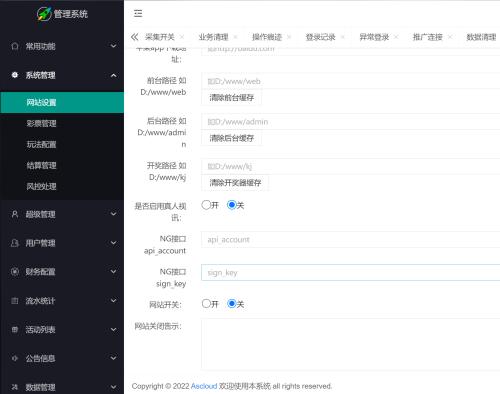The height and width of the screenshot is (394, 500).
Task: Expand the 数据管理 menu chevron
Action: (x=114, y=387)
